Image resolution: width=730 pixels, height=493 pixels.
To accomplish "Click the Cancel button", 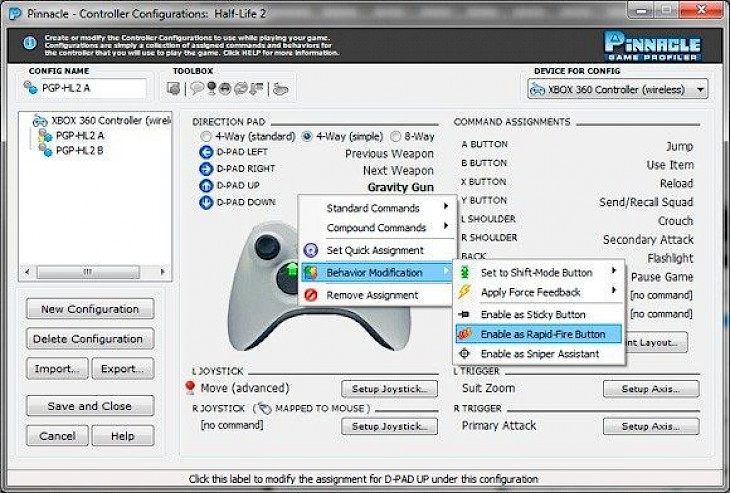I will [57, 436].
